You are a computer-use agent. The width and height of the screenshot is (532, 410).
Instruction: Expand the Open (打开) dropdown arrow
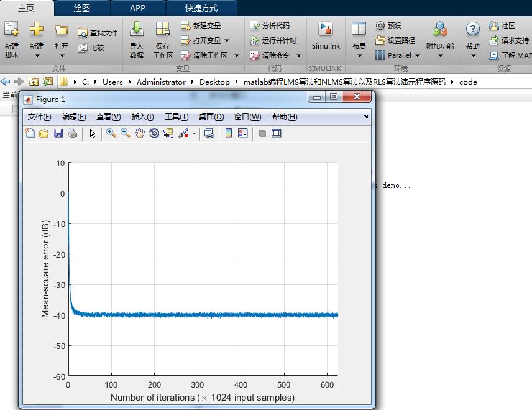tap(62, 55)
